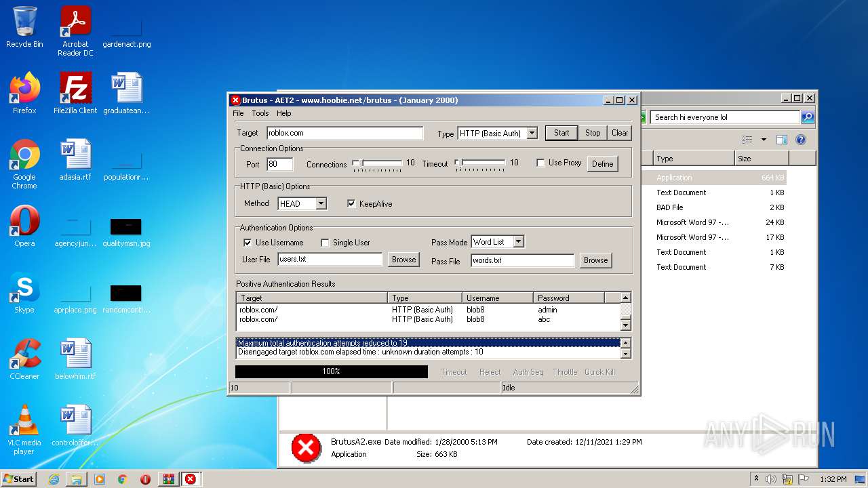Click the Stop button in Brutus
Screen dimensions: 868x488
(x=593, y=133)
